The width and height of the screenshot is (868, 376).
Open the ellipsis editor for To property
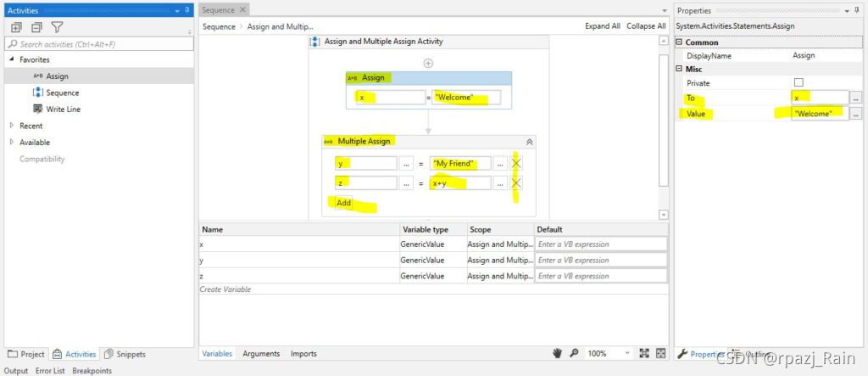tap(856, 98)
